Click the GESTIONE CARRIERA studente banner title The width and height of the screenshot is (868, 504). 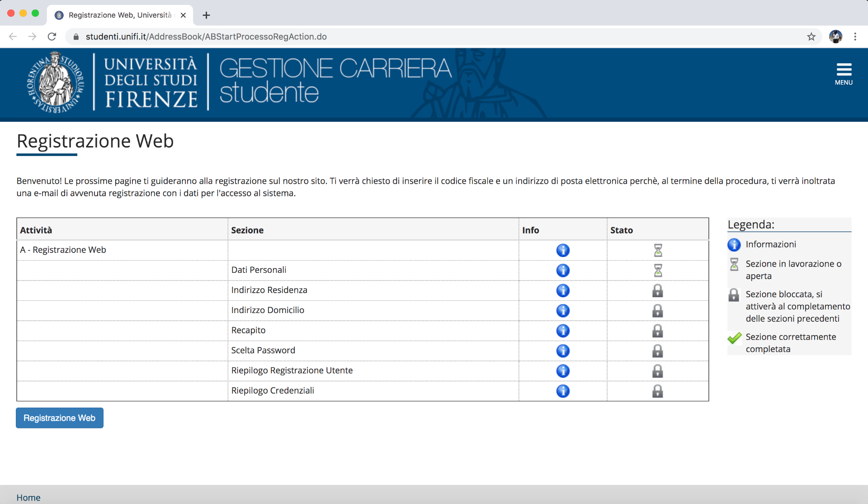(x=335, y=81)
